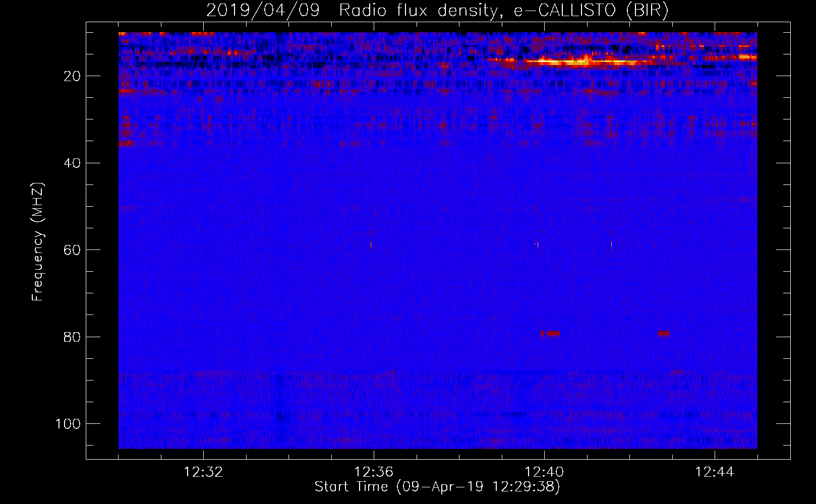Click the "Frequency (MHZ)" axis label
This screenshot has height=504, width=816.
pyautogui.click(x=38, y=242)
